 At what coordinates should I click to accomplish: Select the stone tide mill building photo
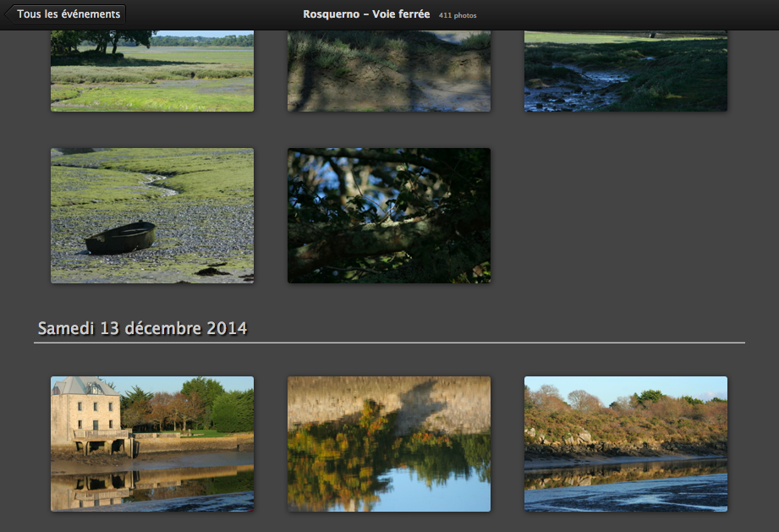[152, 444]
